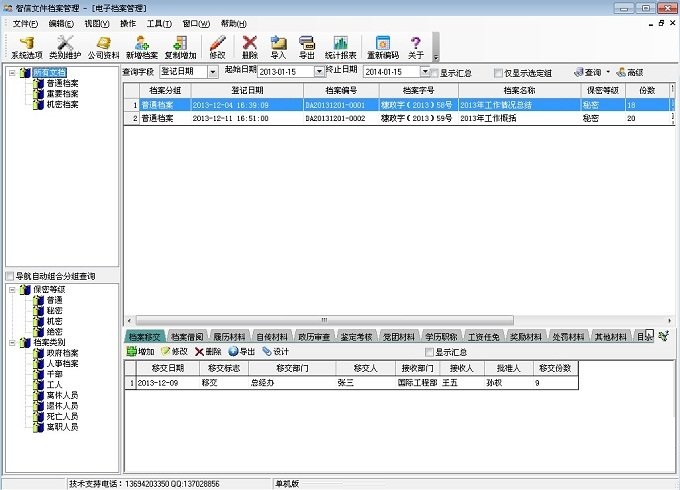
Task: Click 增加 in the lower transfer panel
Action: pos(140,352)
